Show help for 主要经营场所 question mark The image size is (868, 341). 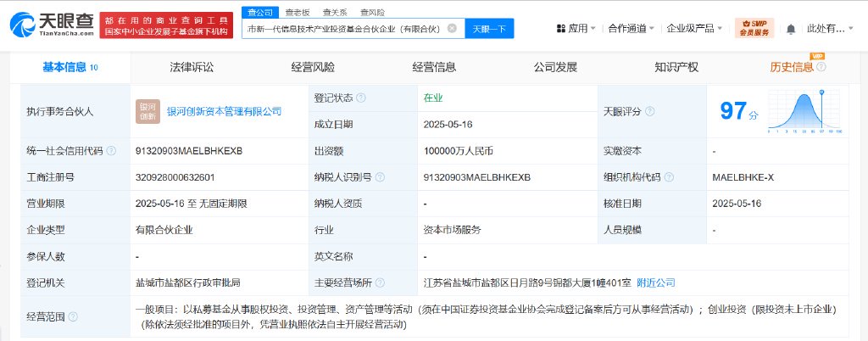coord(380,282)
